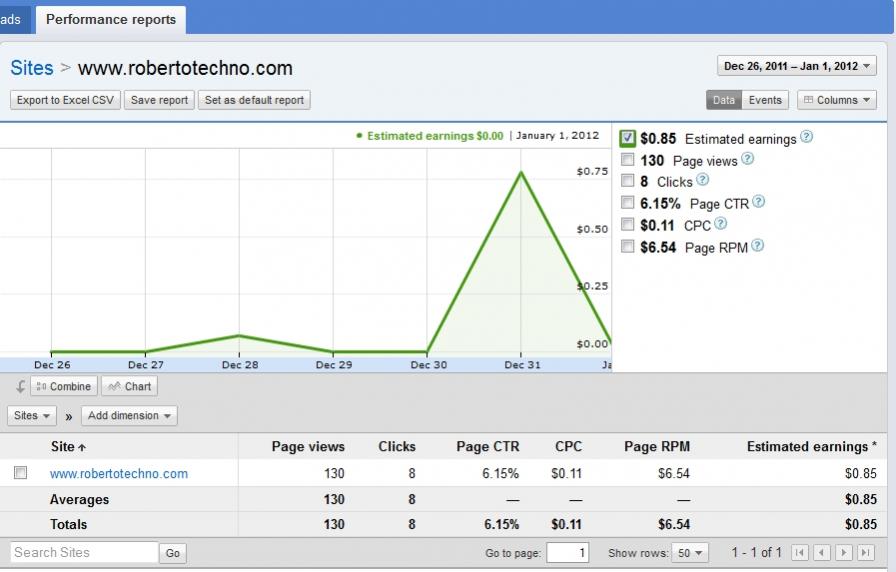This screenshot has height=572, width=896.
Task: Select the Events view toggle
Action: tap(765, 100)
